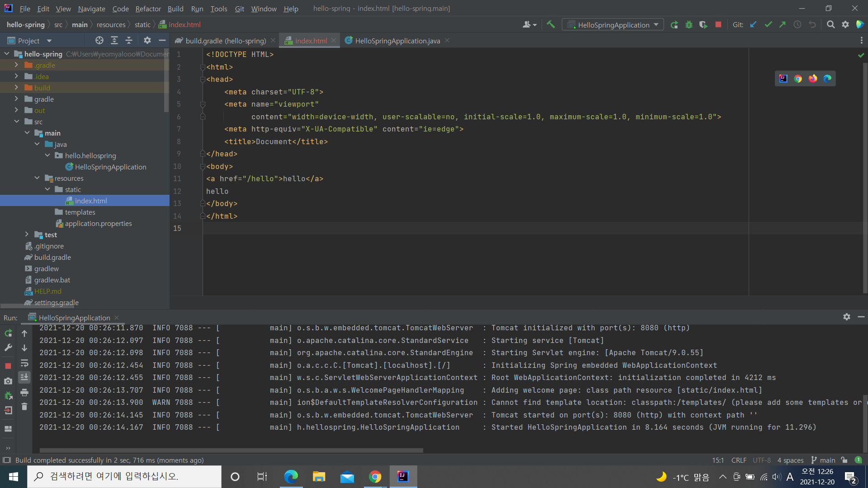
Task: Click the Debug bug icon in toolbar
Action: point(689,25)
